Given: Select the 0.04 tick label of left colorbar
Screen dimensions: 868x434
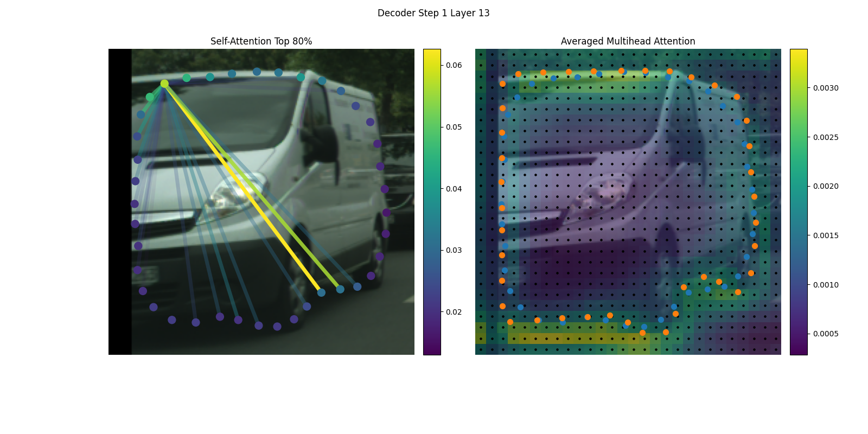Looking at the screenshot, I should tap(454, 189).
